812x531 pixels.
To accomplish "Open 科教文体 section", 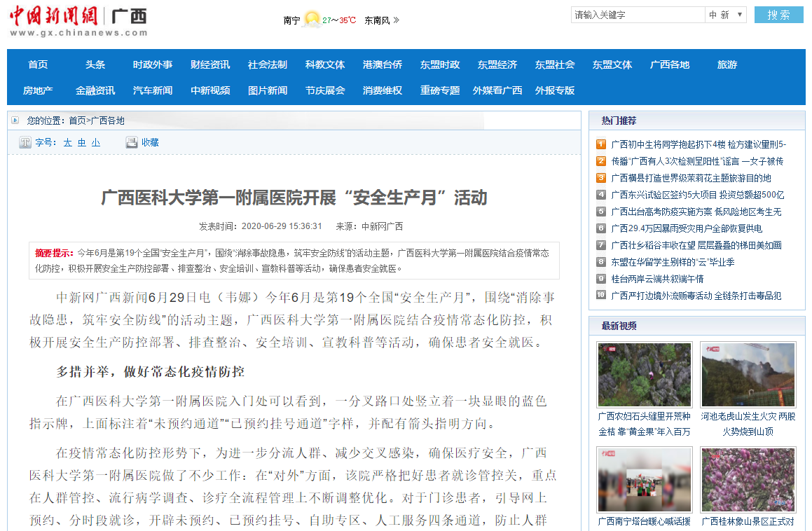I will 325,64.
